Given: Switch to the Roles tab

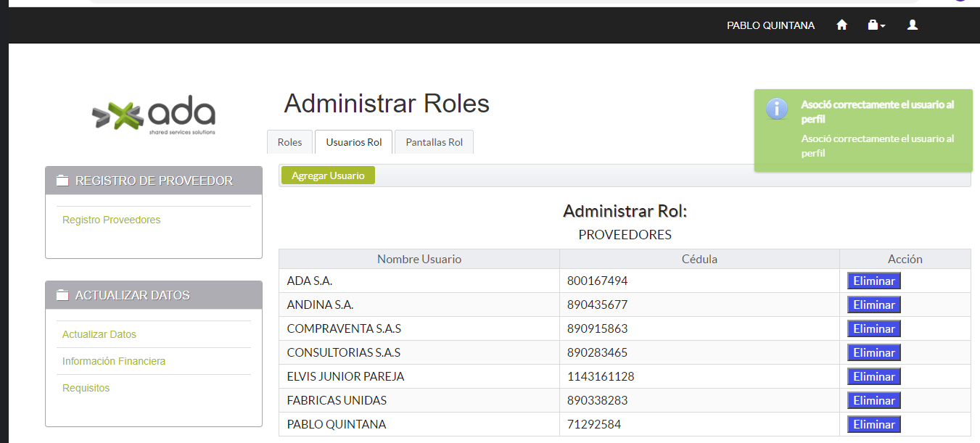Looking at the screenshot, I should pyautogui.click(x=289, y=142).
